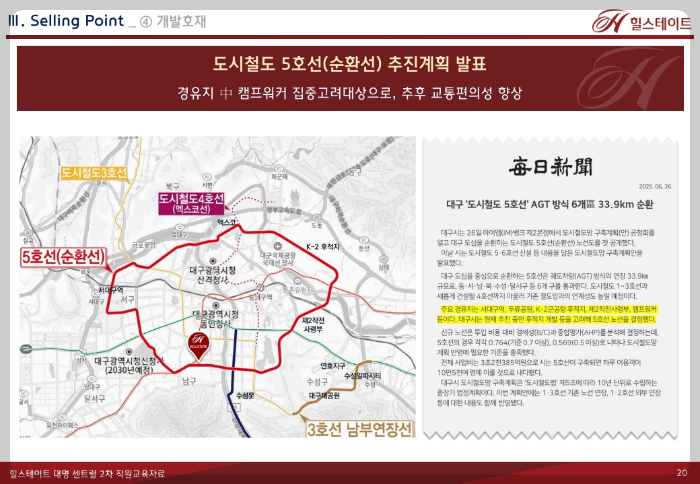Click the '대구광역시청 산격청사' map label

pos(212,275)
